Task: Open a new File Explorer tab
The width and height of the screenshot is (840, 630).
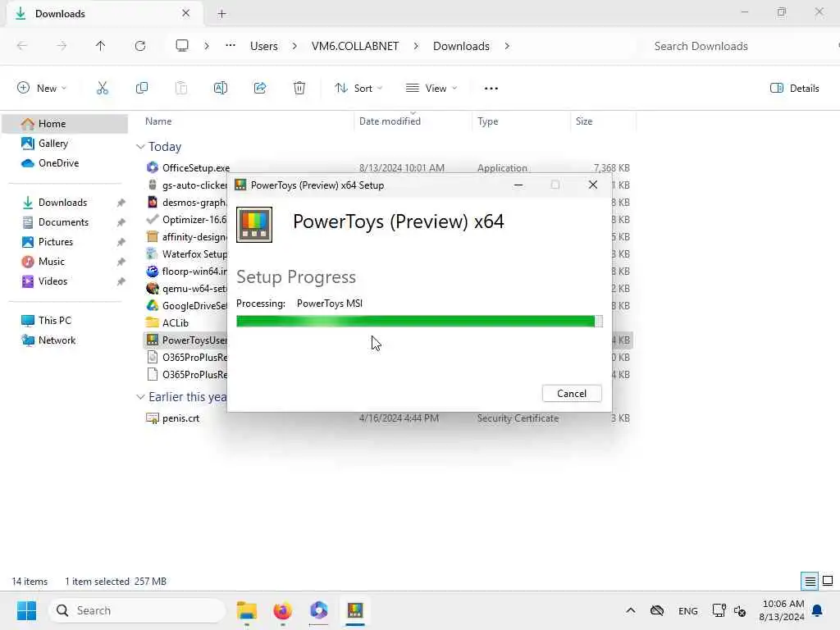Action: (221, 14)
